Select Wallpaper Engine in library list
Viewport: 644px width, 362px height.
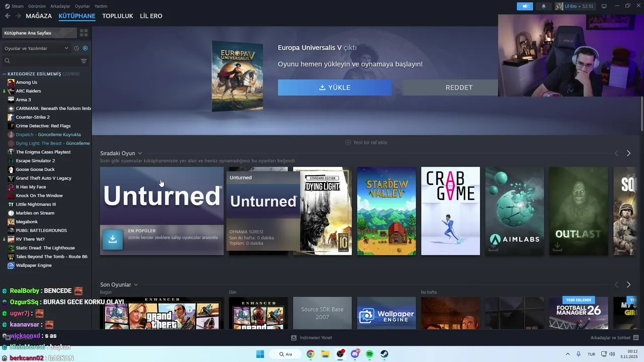pyautogui.click(x=34, y=265)
